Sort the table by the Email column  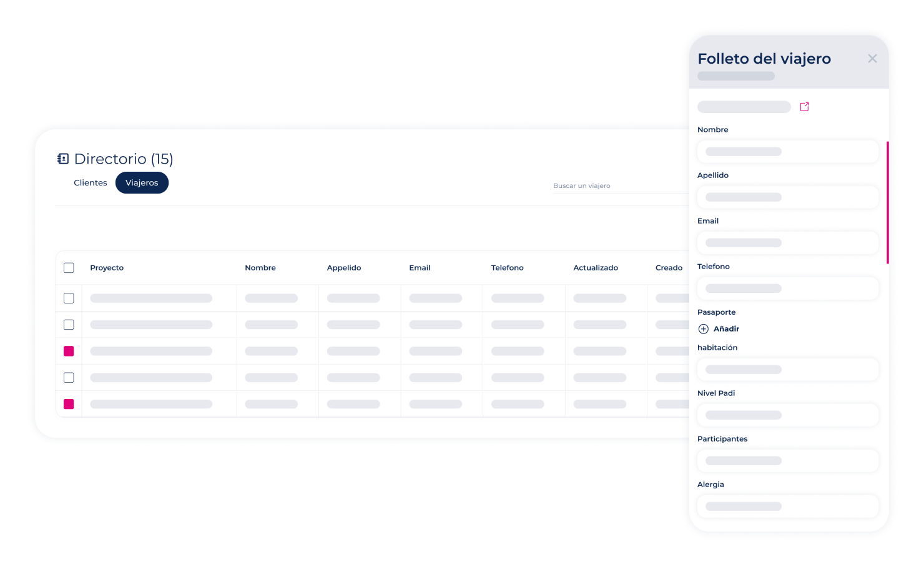[420, 267]
